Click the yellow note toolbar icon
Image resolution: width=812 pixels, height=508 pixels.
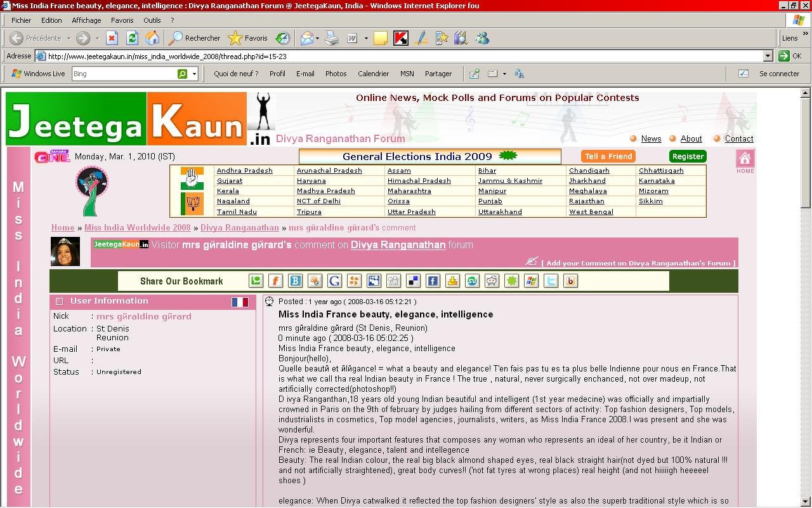click(x=381, y=38)
